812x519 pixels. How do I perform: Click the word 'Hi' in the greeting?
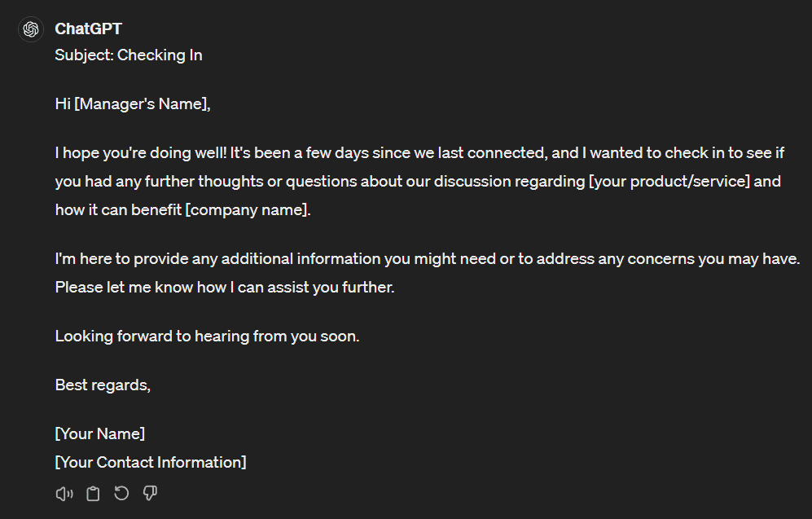[x=63, y=103]
